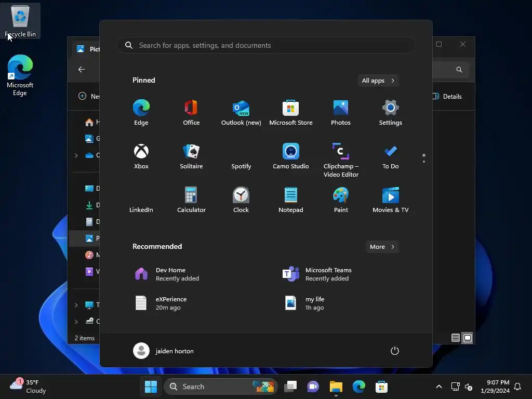Click the taskbar Search box

coord(220,387)
